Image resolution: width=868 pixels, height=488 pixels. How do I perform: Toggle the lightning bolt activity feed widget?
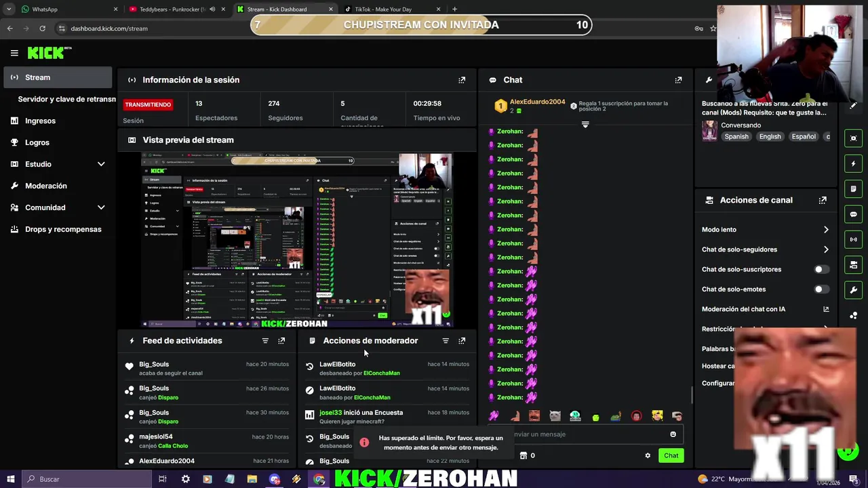(x=853, y=163)
